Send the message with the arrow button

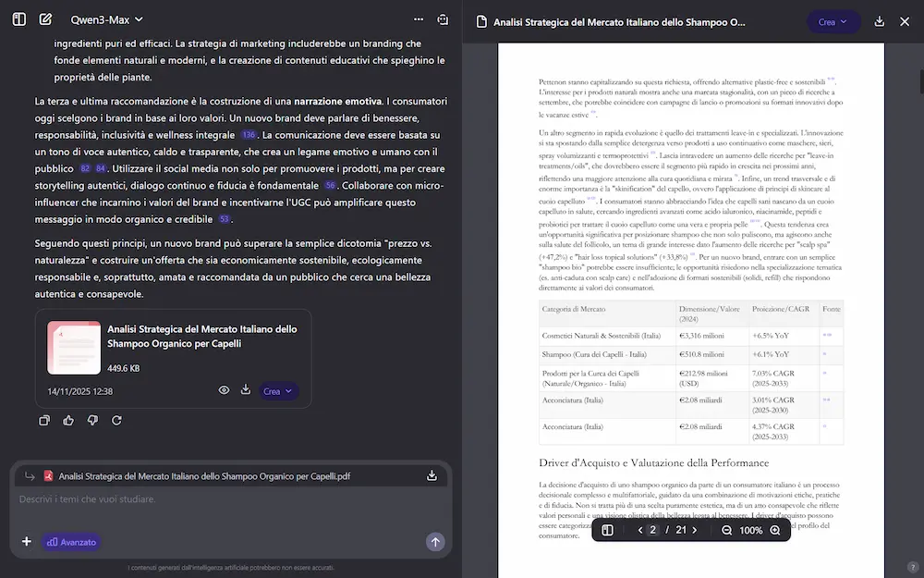click(x=435, y=542)
